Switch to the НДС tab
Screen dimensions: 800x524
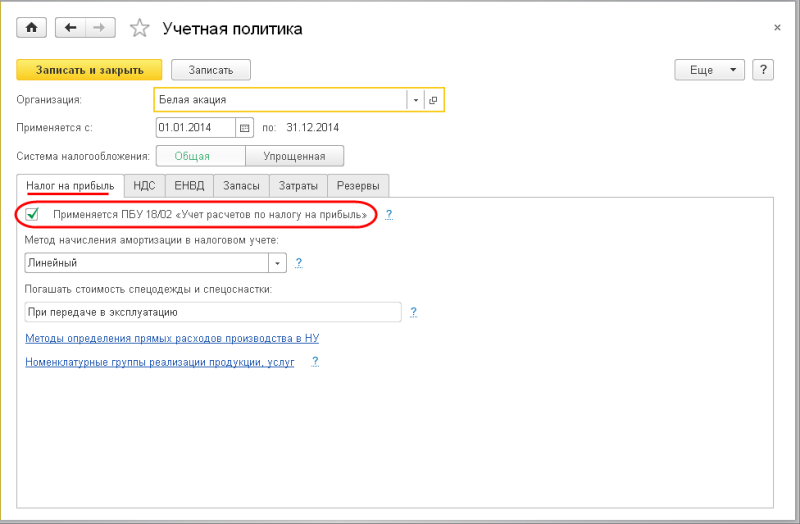[144, 186]
